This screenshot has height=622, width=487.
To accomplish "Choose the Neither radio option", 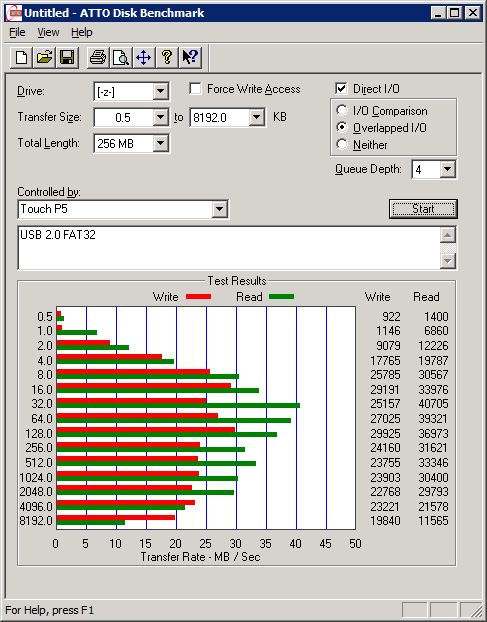I will pos(342,144).
